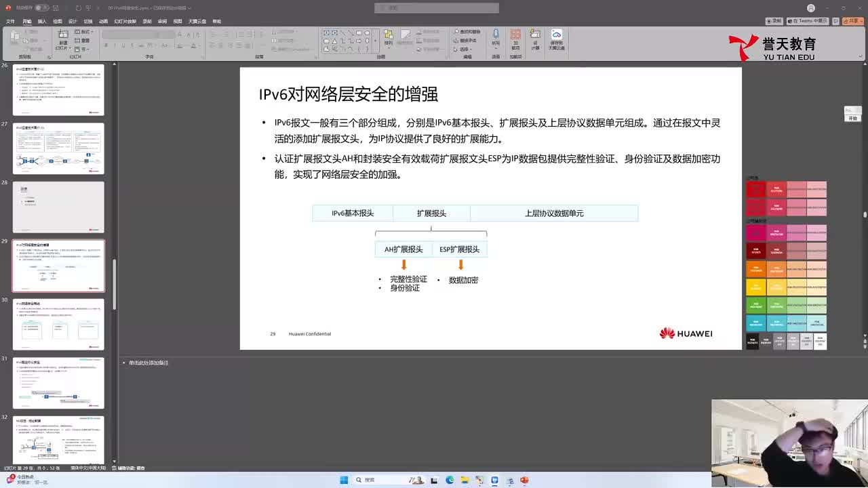Switch to the 动画 (Animations) ribbon tab
868x488 pixels.
pyautogui.click(x=103, y=21)
